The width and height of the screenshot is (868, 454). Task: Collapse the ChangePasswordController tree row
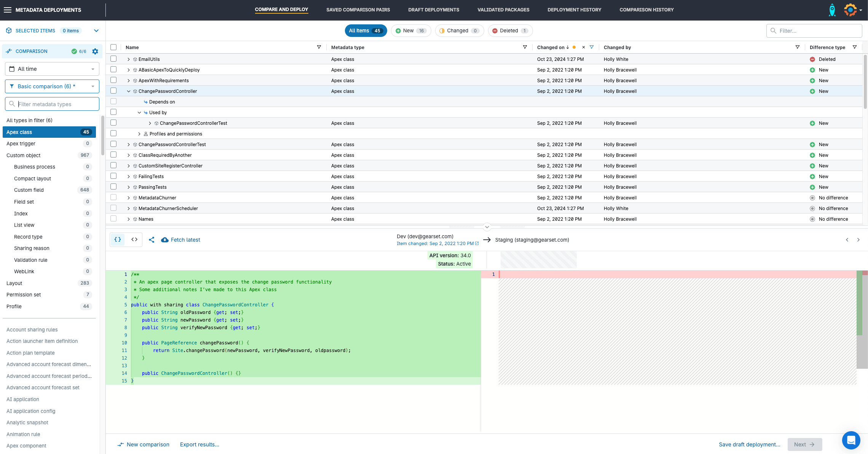pyautogui.click(x=129, y=91)
